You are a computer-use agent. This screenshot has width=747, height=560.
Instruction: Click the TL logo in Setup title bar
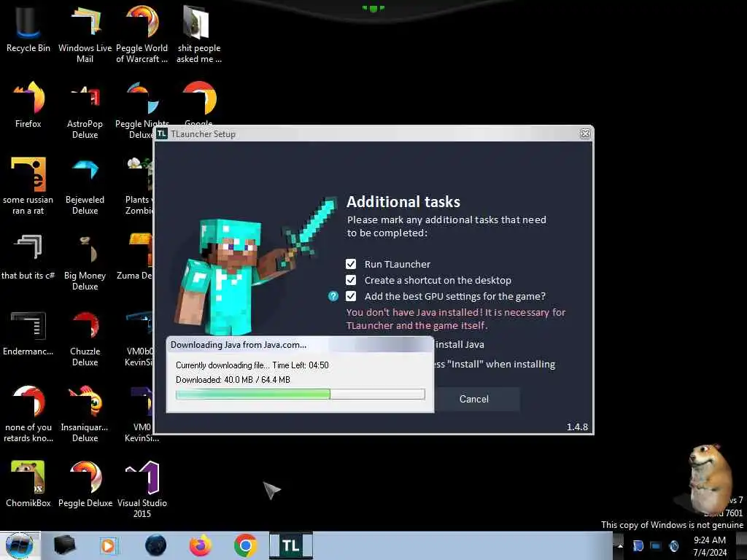pos(162,134)
